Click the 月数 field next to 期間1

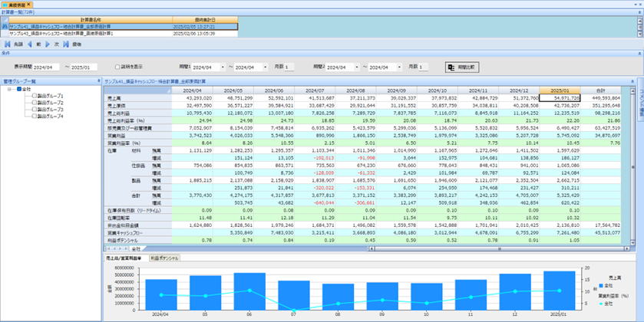(x=289, y=67)
